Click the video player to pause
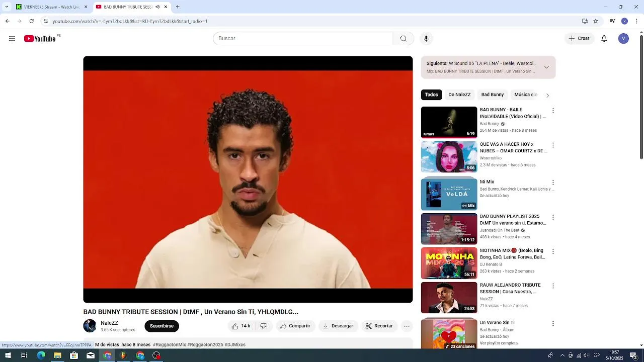Screen dimensions: 644x362 click(248, 179)
